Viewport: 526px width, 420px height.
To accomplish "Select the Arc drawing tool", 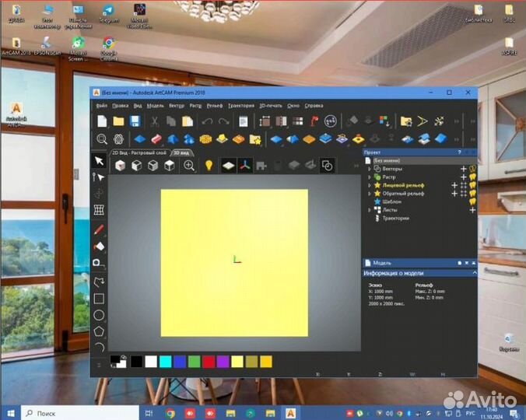I will tap(99, 348).
